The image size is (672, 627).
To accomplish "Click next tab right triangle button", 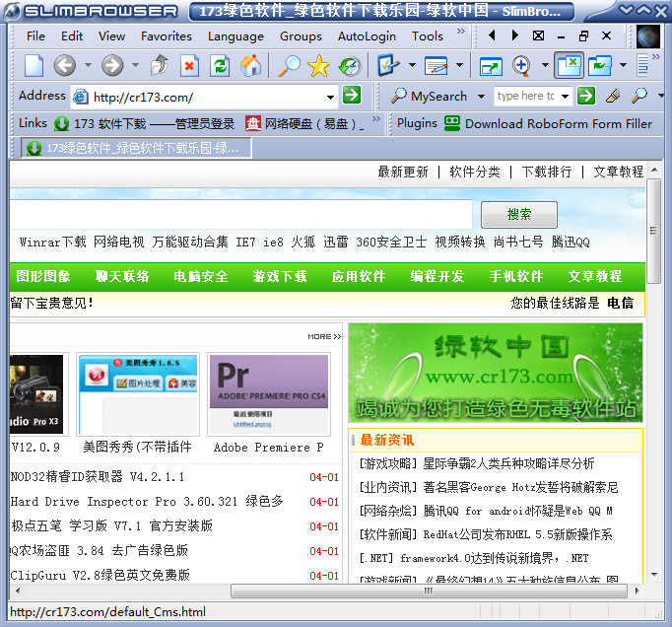I will [x=514, y=35].
